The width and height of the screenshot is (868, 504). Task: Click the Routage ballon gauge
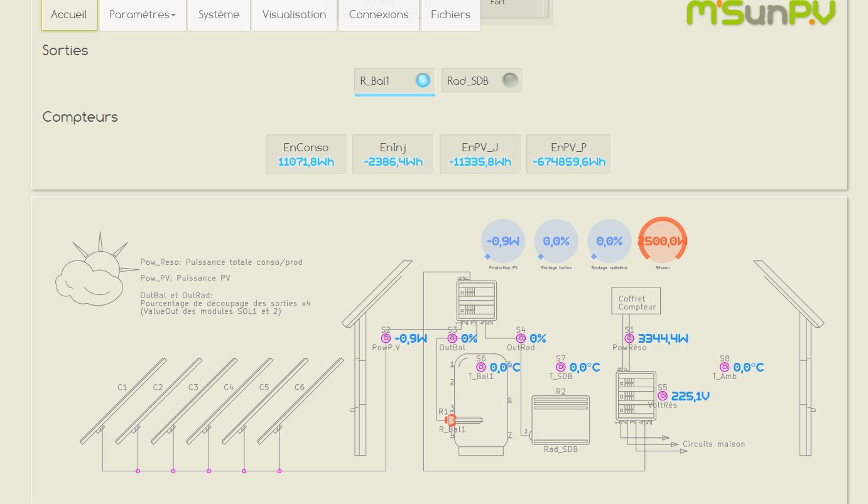(x=556, y=241)
